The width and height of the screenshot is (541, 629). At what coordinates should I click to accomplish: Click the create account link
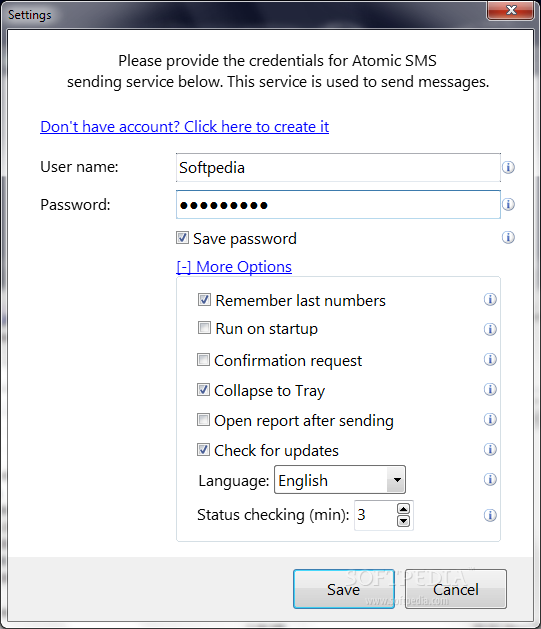(x=184, y=127)
